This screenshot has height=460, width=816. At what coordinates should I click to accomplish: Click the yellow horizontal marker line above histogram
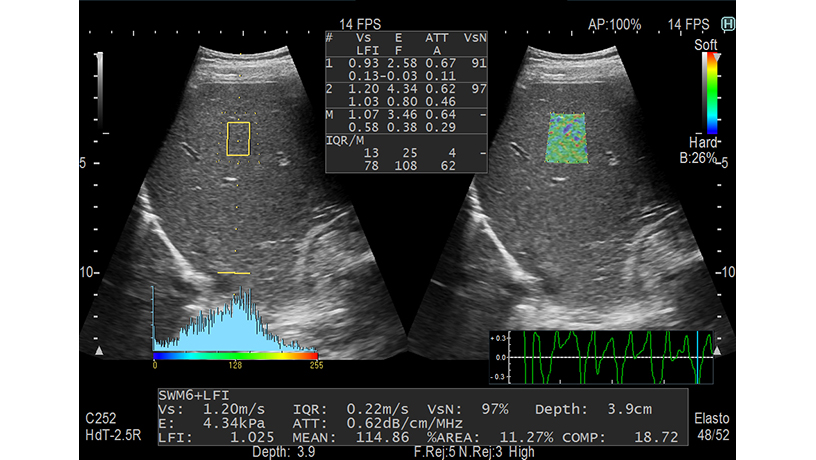[233, 272]
